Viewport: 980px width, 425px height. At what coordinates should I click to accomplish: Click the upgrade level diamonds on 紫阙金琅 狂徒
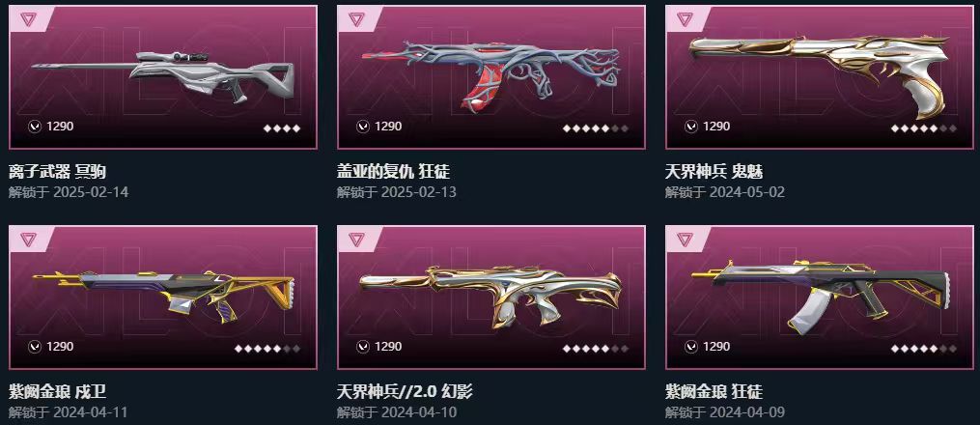click(x=924, y=349)
